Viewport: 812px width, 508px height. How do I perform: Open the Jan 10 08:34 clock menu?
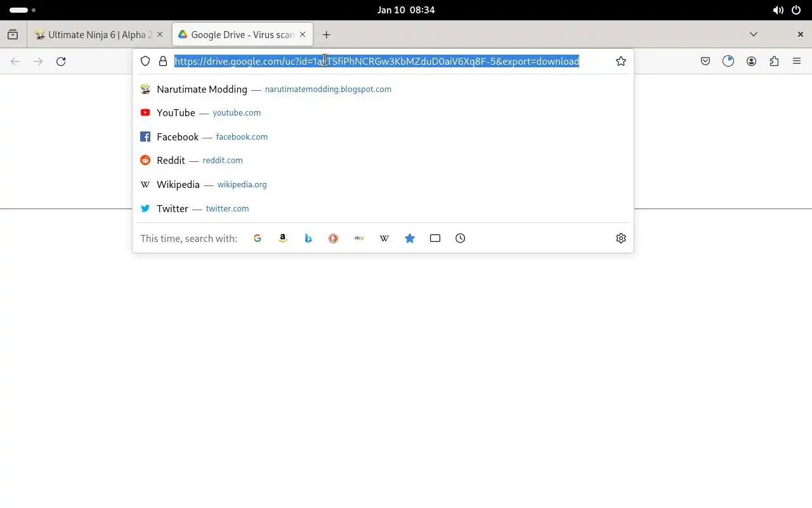[406, 10]
